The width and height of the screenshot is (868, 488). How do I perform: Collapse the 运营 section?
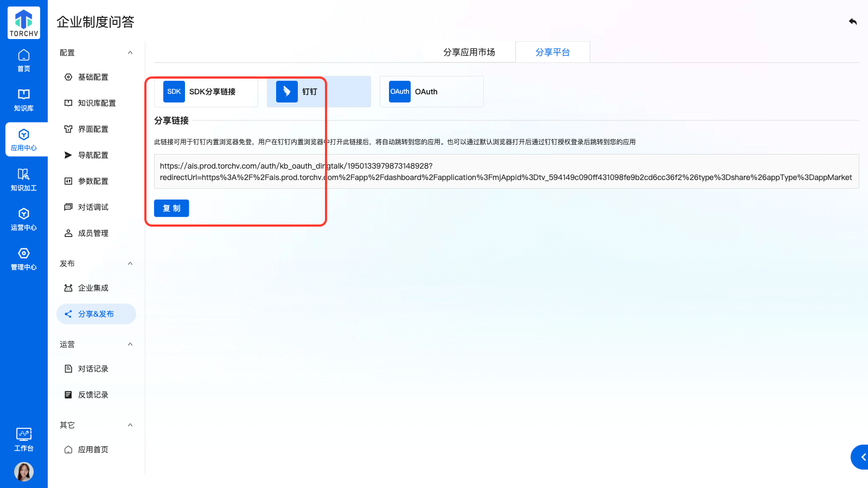(x=130, y=344)
